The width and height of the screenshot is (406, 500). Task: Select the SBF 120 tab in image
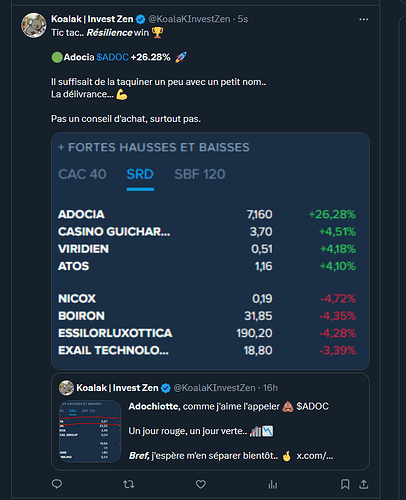coord(200,174)
